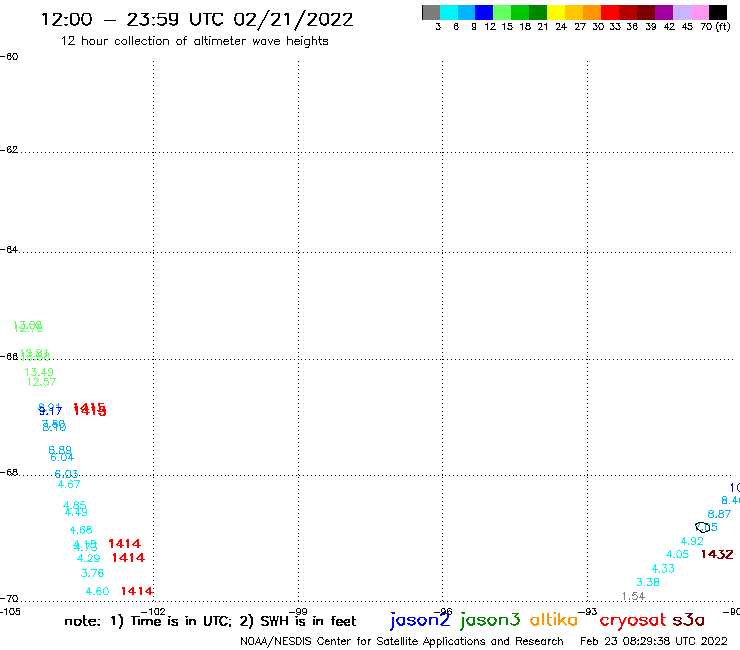Image resolution: width=740 pixels, height=650 pixels.
Task: Click the black swatch at the legend end
Action: [717, 12]
